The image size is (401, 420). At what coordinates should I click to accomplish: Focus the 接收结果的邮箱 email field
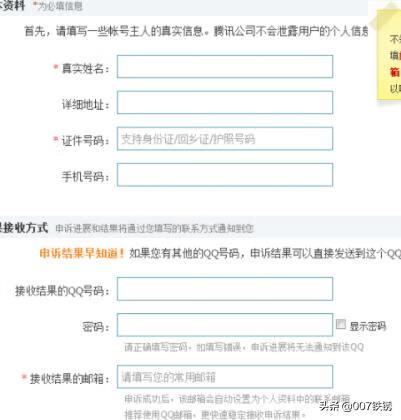tap(225, 377)
